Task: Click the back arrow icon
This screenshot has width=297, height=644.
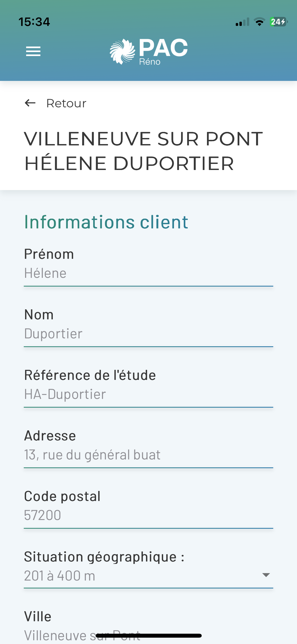Action: 30,103
